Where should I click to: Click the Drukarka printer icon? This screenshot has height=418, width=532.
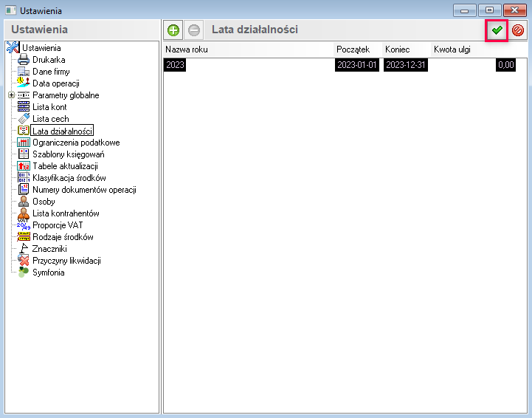24,59
